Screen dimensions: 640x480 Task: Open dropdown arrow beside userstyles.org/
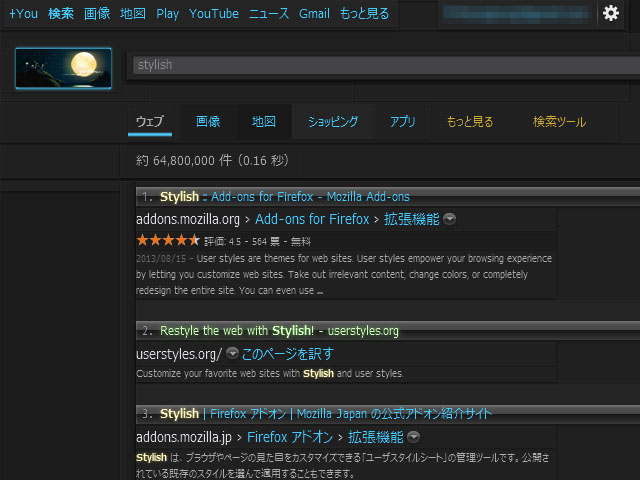coord(232,353)
